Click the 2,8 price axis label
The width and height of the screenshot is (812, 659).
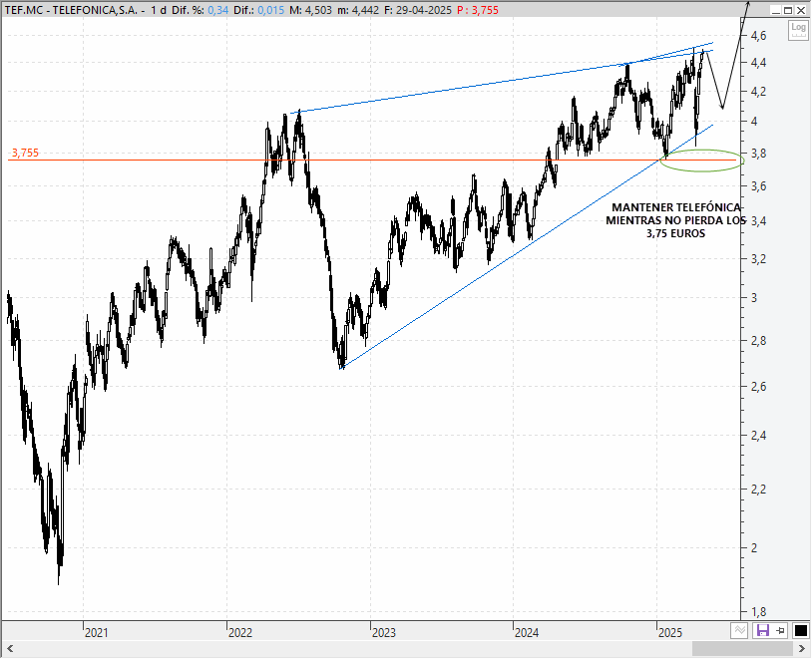coord(759,341)
